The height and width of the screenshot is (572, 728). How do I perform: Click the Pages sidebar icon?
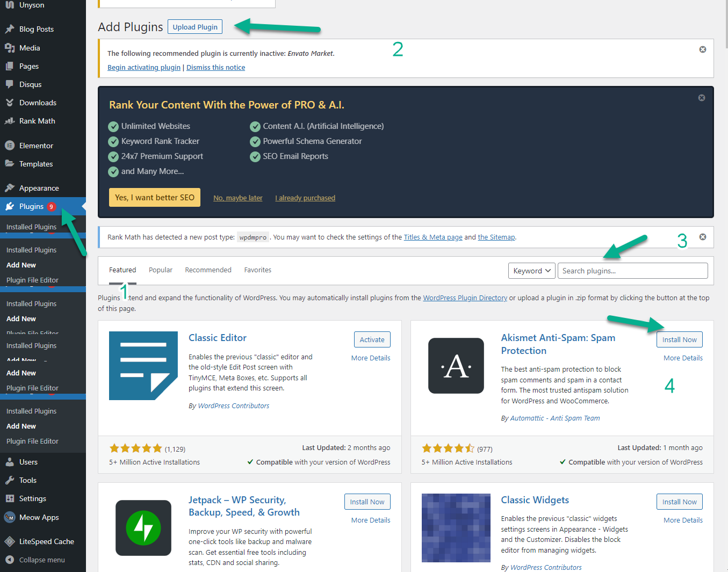(10, 66)
